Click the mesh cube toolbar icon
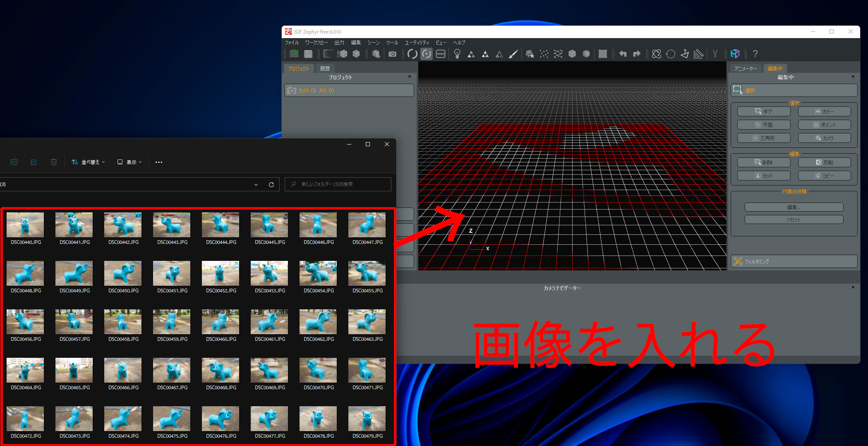 (x=356, y=54)
